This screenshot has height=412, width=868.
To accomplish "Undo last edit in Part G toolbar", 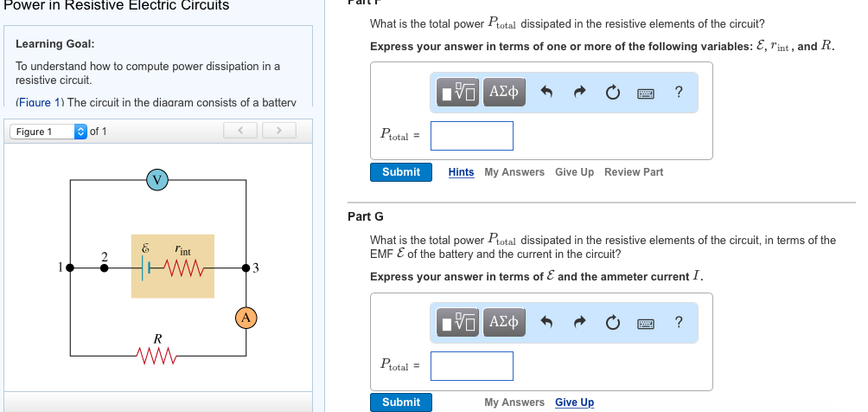I will pyautogui.click(x=546, y=322).
